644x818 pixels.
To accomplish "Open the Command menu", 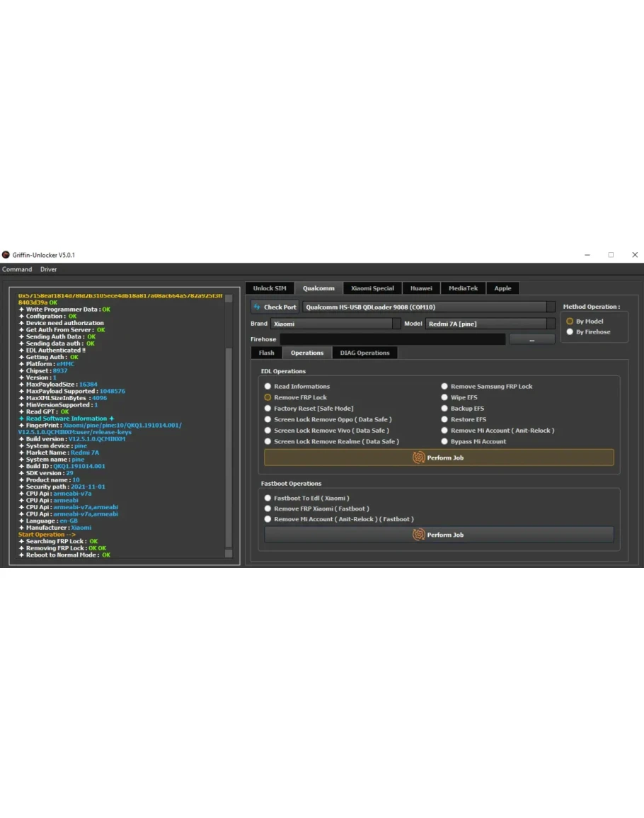I will coord(17,269).
